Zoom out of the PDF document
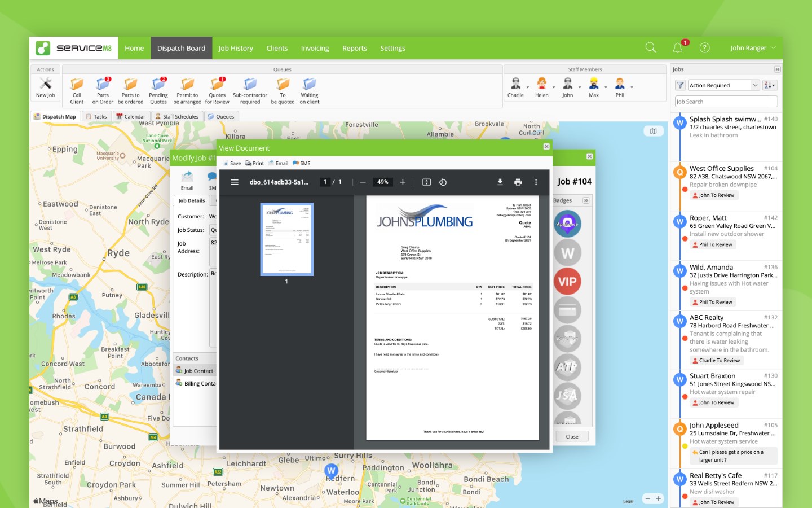This screenshot has width=812, height=508. 363,182
